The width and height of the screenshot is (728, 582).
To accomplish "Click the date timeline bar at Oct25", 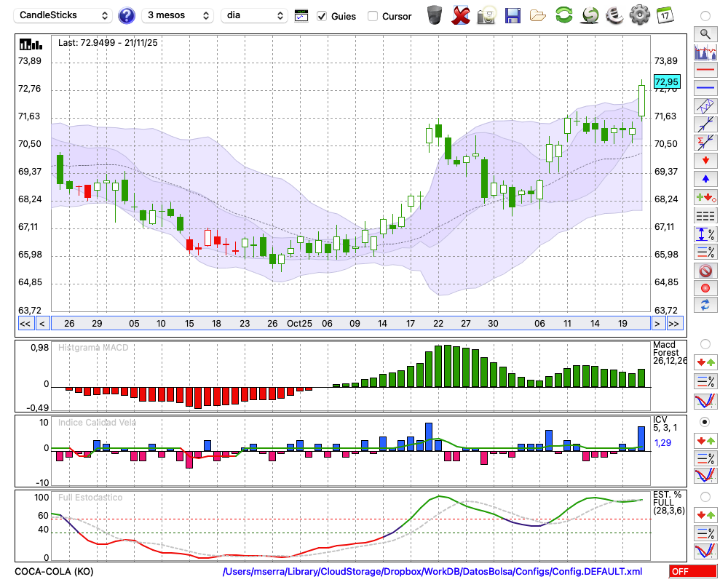I will click(299, 324).
